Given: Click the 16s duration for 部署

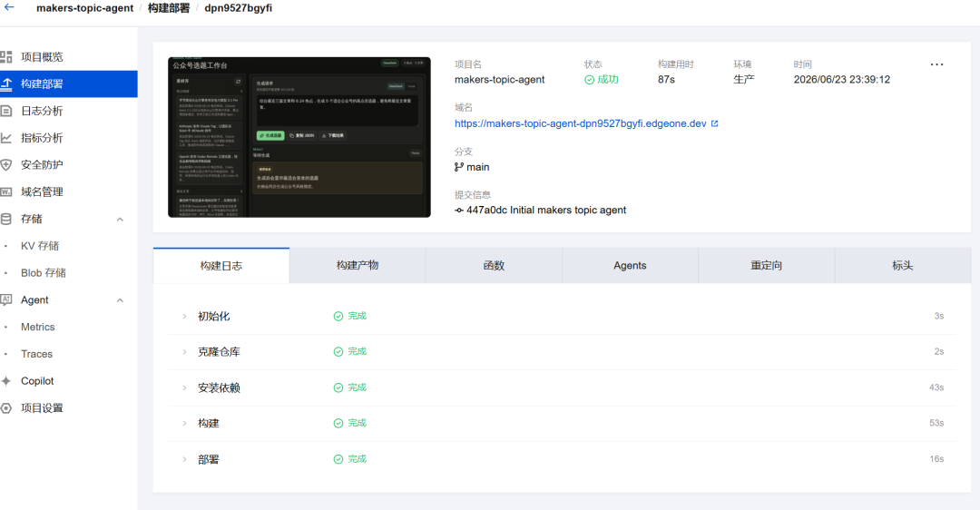Looking at the screenshot, I should (936, 459).
